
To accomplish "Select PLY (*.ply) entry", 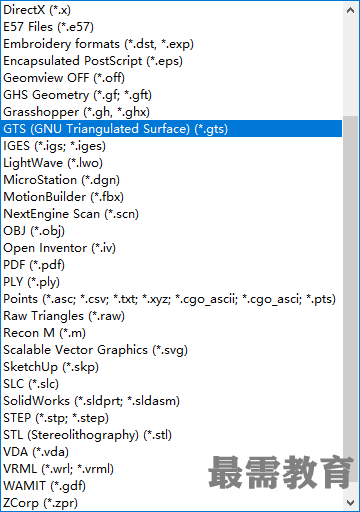I will tap(171, 282).
